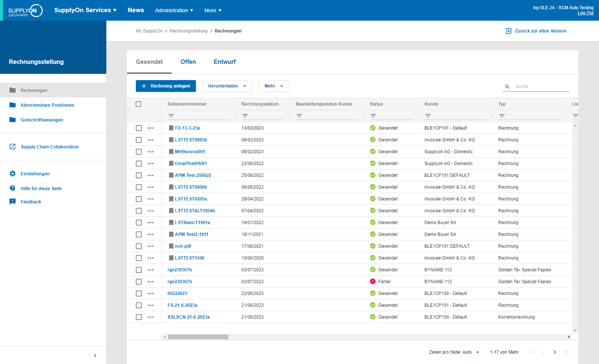Screen dimensions: 599x364
Task: Click My SupplyOn breadcrumb
Action: tap(149, 31)
